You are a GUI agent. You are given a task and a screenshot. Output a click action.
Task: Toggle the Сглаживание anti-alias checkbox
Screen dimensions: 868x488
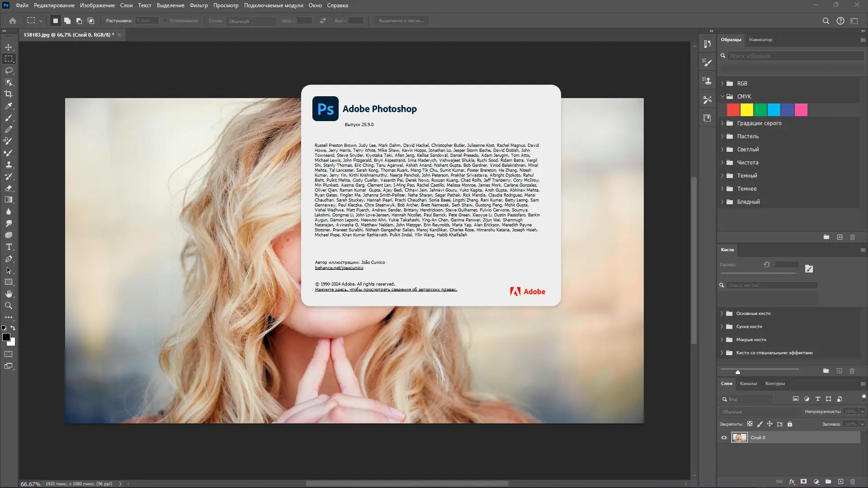(x=166, y=21)
